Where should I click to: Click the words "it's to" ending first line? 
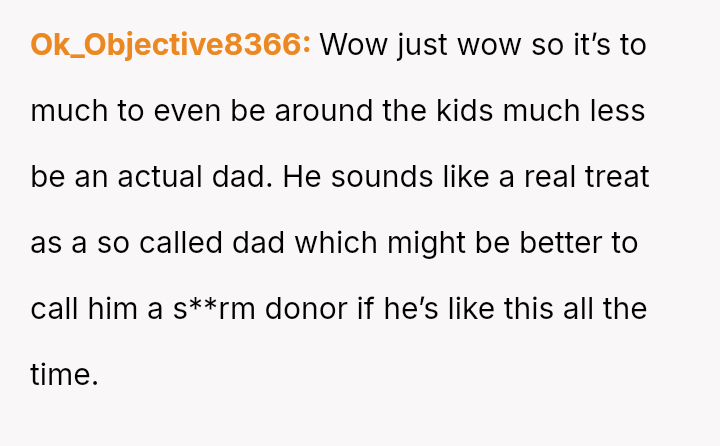(608, 45)
